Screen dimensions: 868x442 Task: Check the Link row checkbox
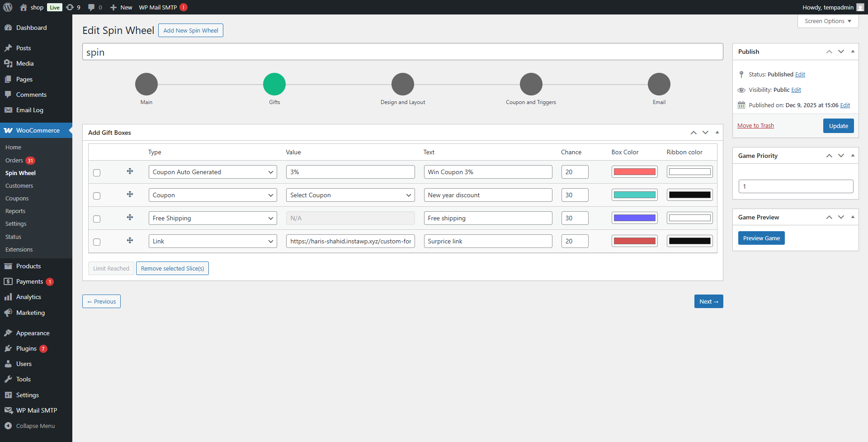click(97, 242)
